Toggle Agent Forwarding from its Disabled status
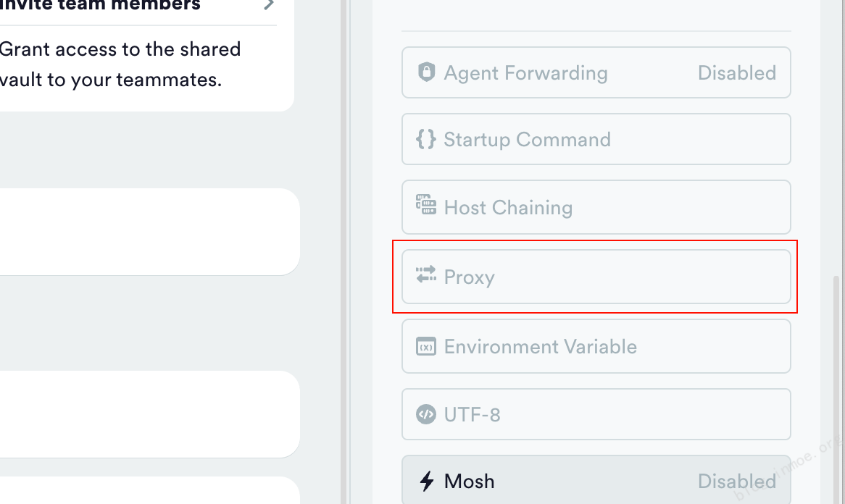This screenshot has height=504, width=845. click(x=736, y=73)
